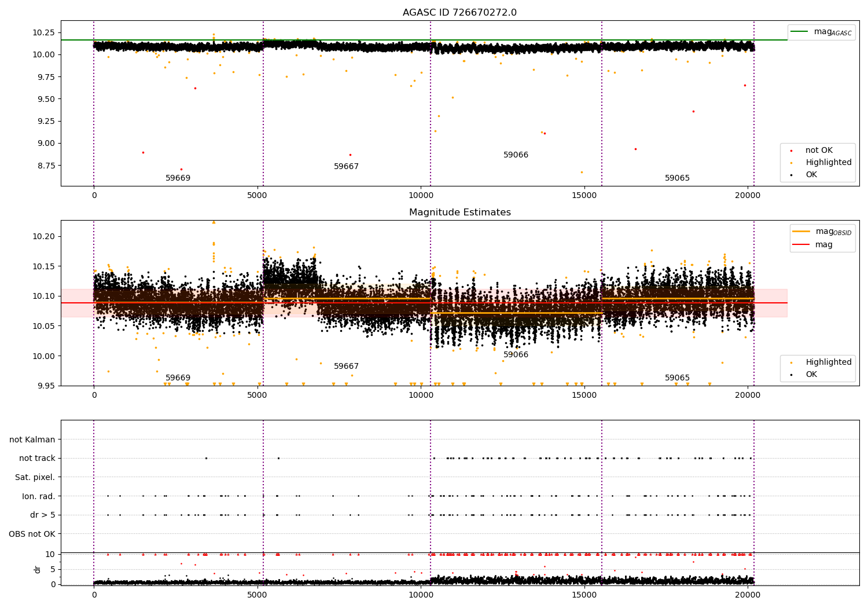Click the 'Sat. pixel.' axis label
This screenshot has height=608, width=868.
pos(35,477)
